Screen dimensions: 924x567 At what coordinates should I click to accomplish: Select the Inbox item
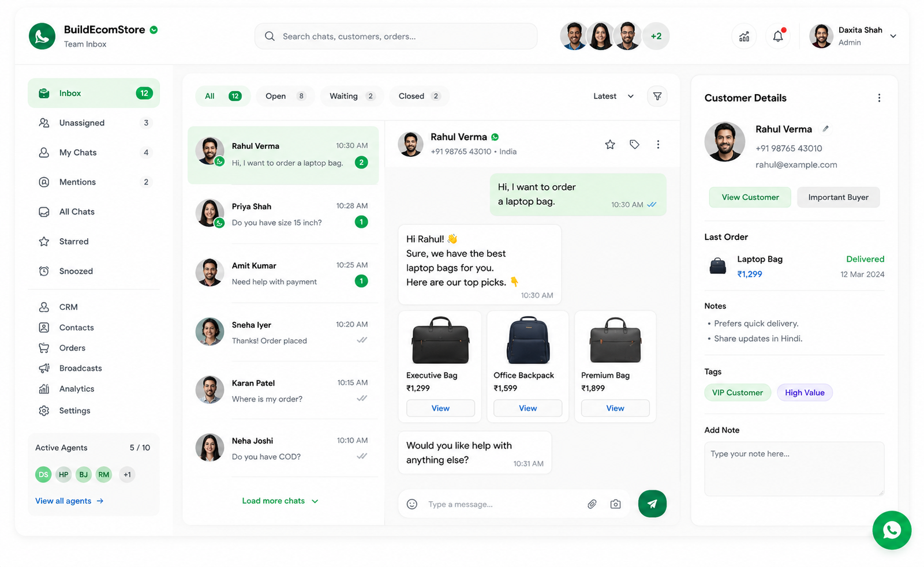click(x=93, y=93)
